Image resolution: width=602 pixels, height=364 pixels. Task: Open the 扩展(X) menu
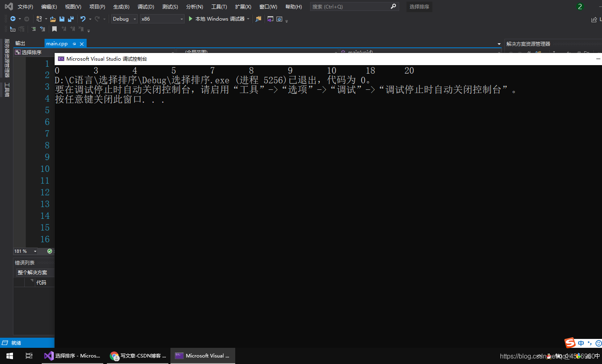[x=243, y=6]
